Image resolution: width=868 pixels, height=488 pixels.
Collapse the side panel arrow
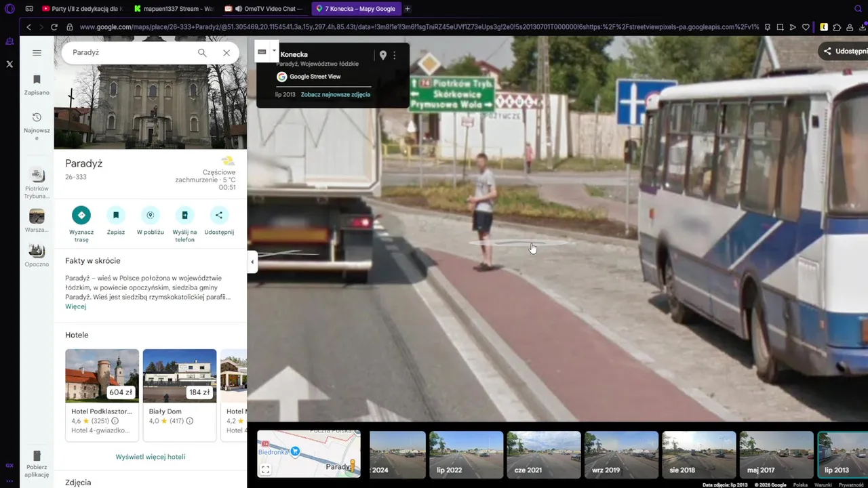click(x=252, y=262)
